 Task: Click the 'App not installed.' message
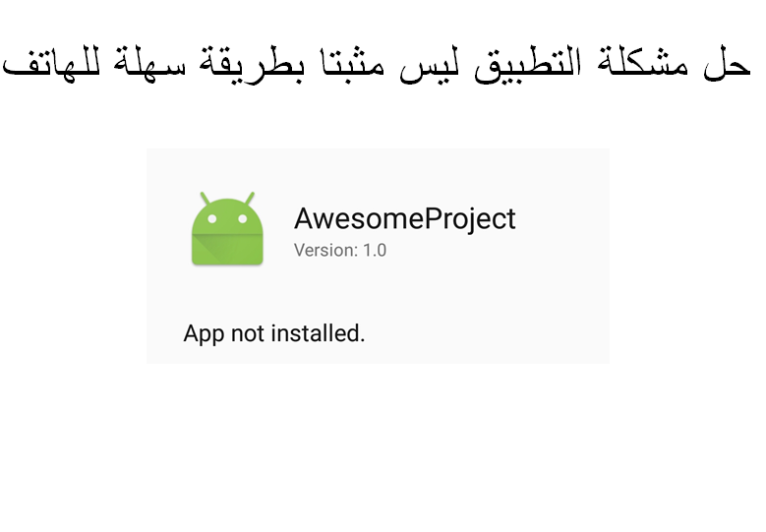(x=274, y=333)
